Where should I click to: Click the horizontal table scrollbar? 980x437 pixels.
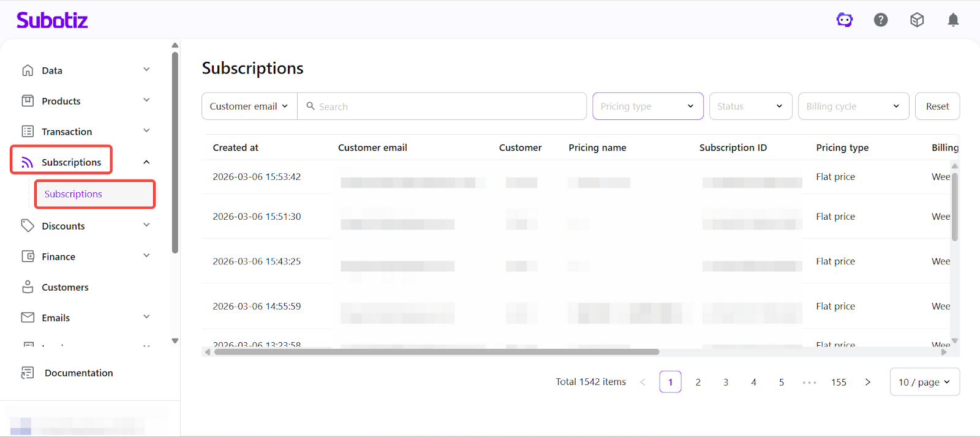click(436, 352)
